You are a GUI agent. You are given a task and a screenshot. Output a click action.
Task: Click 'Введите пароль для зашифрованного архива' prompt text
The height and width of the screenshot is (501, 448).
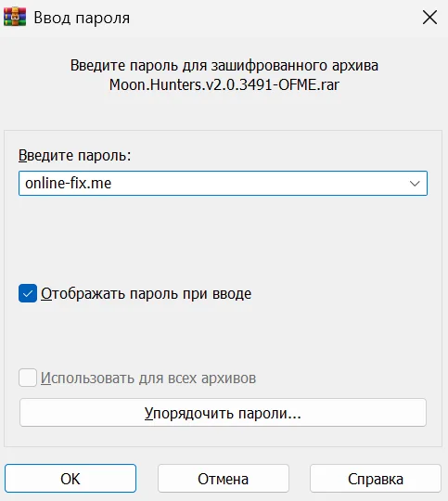tap(224, 66)
